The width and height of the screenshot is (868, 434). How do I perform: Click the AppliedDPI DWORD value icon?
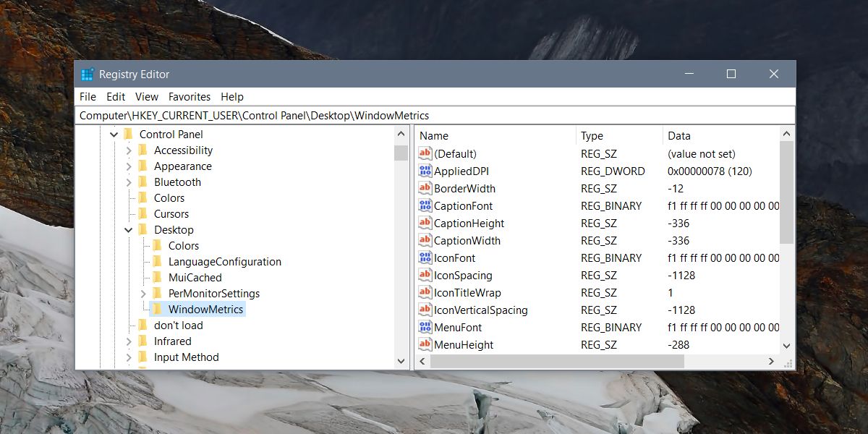[425, 171]
